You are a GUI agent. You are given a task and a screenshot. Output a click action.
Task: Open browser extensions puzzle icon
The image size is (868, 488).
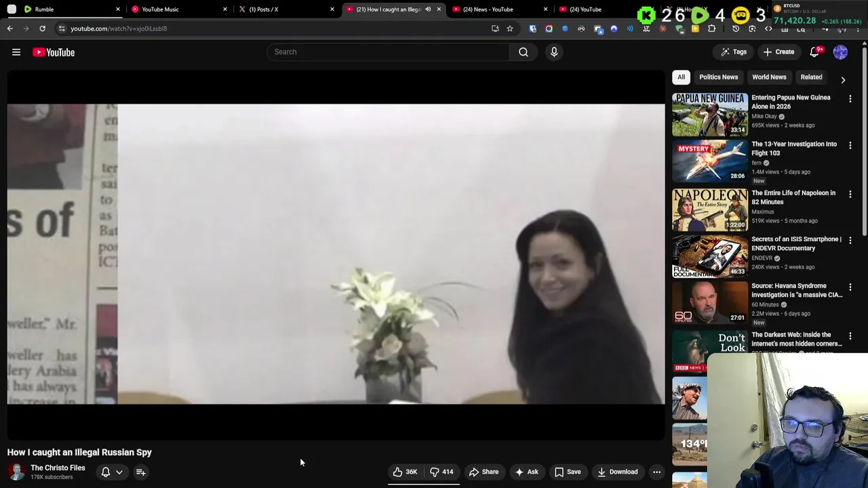(711, 28)
